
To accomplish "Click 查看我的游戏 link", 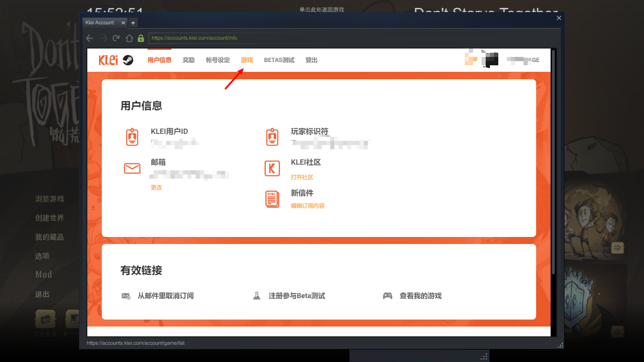I will [x=421, y=296].
